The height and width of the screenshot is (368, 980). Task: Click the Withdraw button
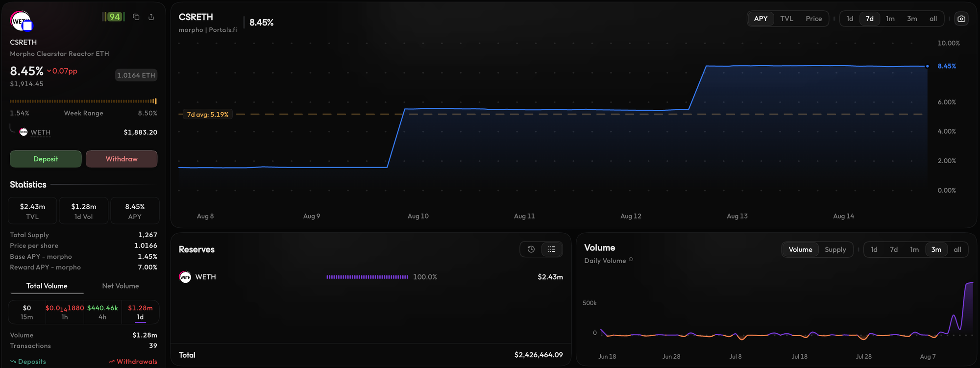coord(122,159)
